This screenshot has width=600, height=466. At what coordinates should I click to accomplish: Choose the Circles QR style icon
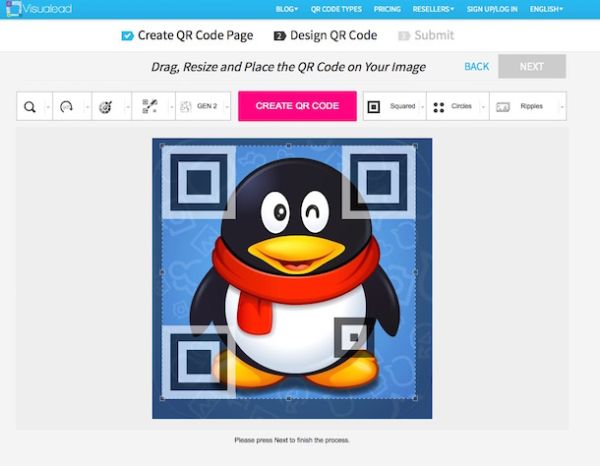click(x=438, y=107)
